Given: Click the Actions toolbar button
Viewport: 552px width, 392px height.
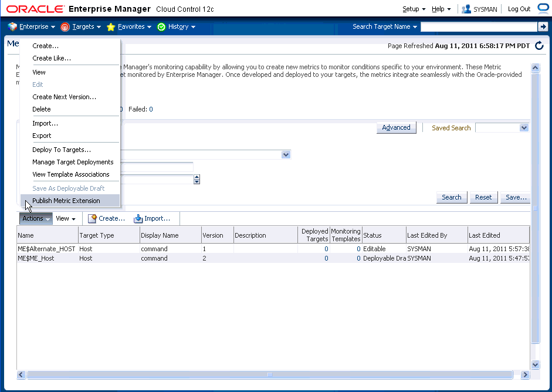Looking at the screenshot, I should [36, 218].
